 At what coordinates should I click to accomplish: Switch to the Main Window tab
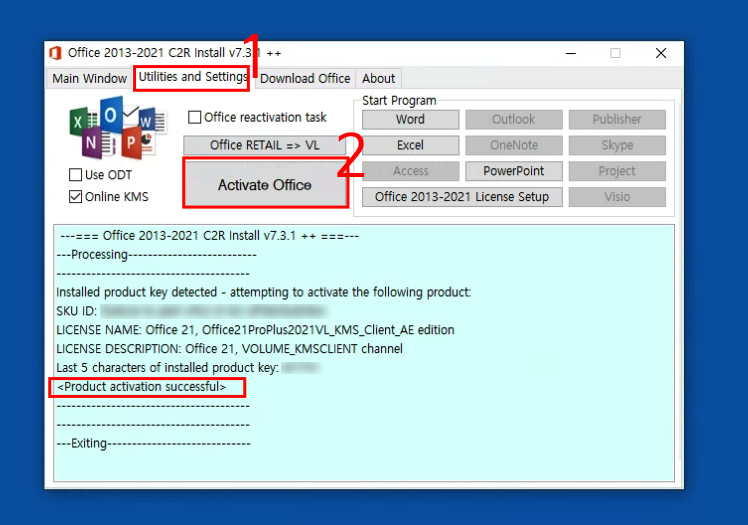click(89, 78)
